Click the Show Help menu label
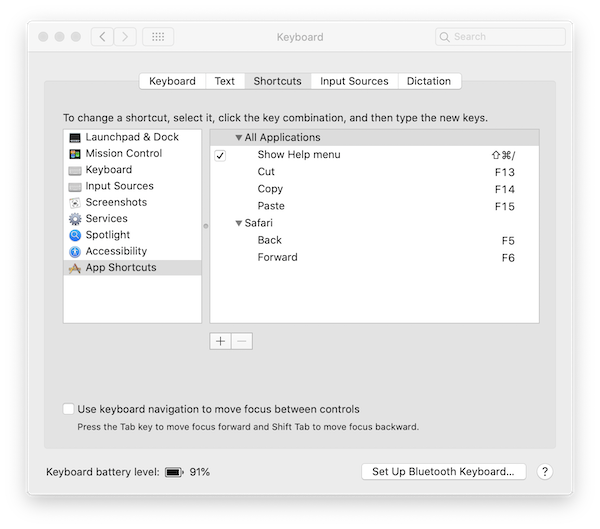The width and height of the screenshot is (600, 529). point(299,155)
